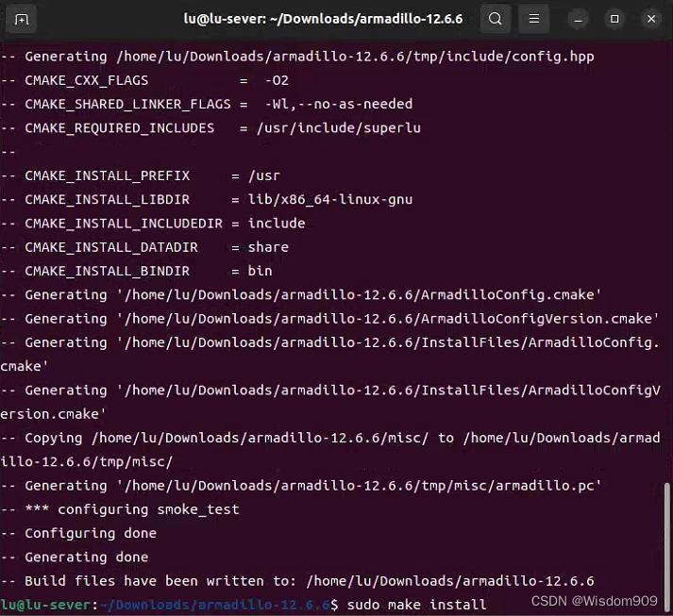Click the 'CMAKE_INSTALL_PREFIX = /usr' line
This screenshot has height=616, width=673.
(140, 175)
